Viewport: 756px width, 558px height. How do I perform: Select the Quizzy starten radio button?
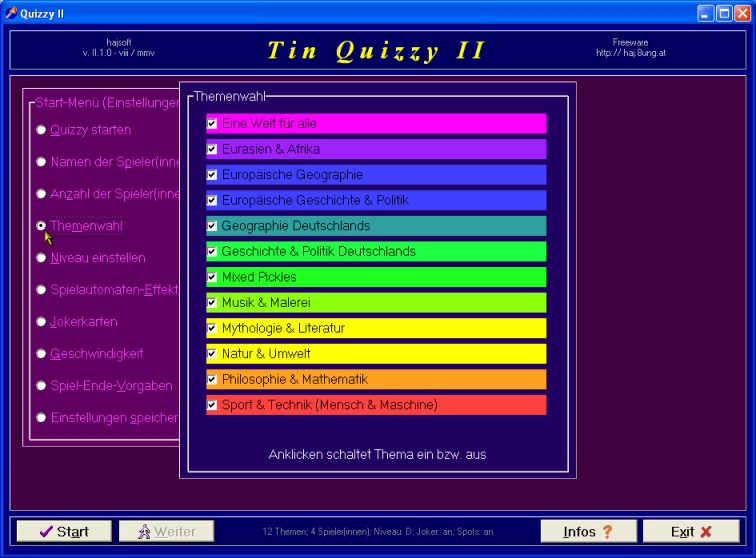(41, 130)
